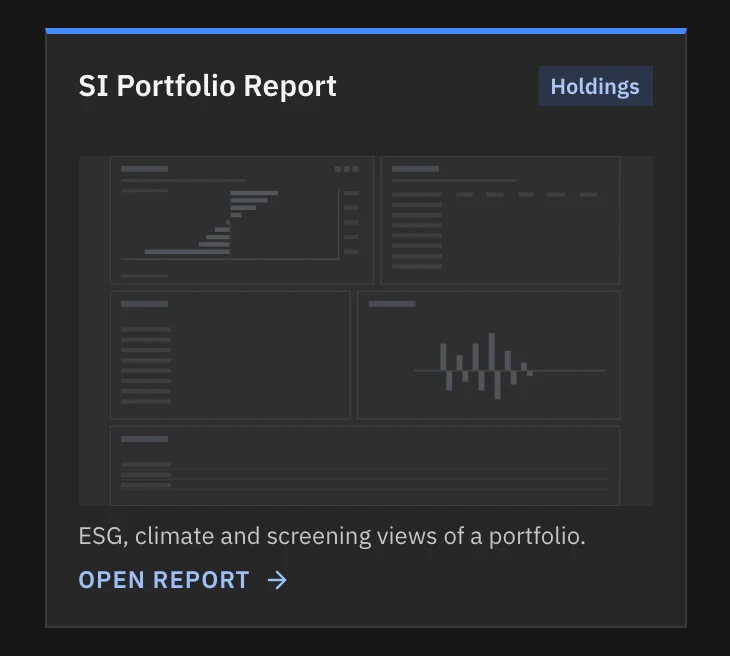
Task: Open the report preview thumbnail
Action: tap(365, 331)
